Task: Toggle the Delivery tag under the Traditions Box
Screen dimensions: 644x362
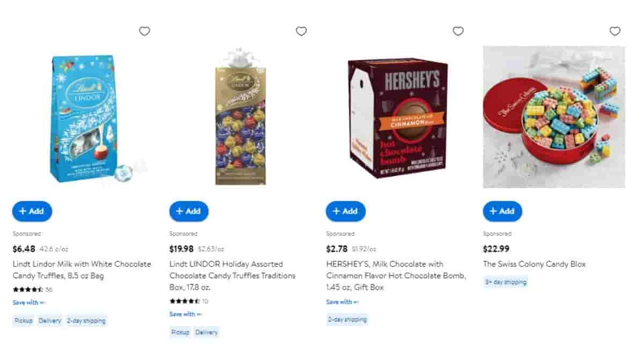Action: point(206,332)
